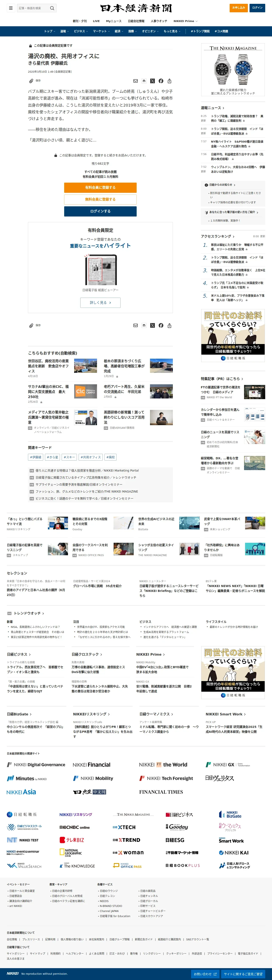Viewport: 272px width, 980px height.
Task: Expand the オピニオン navigation dropdown
Action: pos(150,31)
